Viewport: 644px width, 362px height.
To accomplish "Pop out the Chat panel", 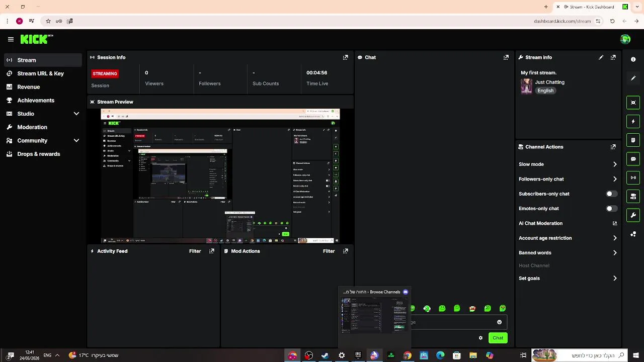I will [x=506, y=57].
